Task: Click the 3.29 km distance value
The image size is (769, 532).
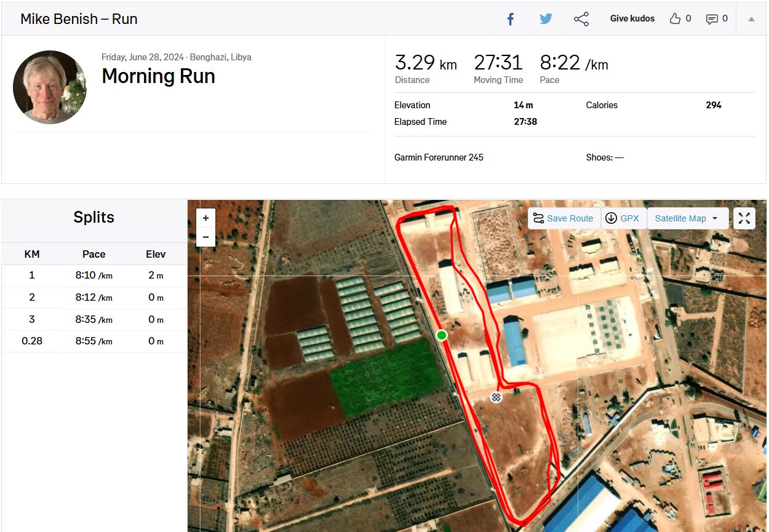Action: [x=426, y=63]
